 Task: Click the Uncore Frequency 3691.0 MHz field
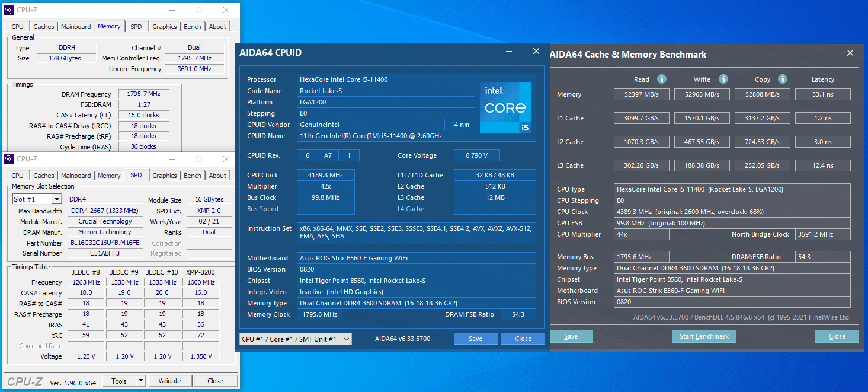195,69
